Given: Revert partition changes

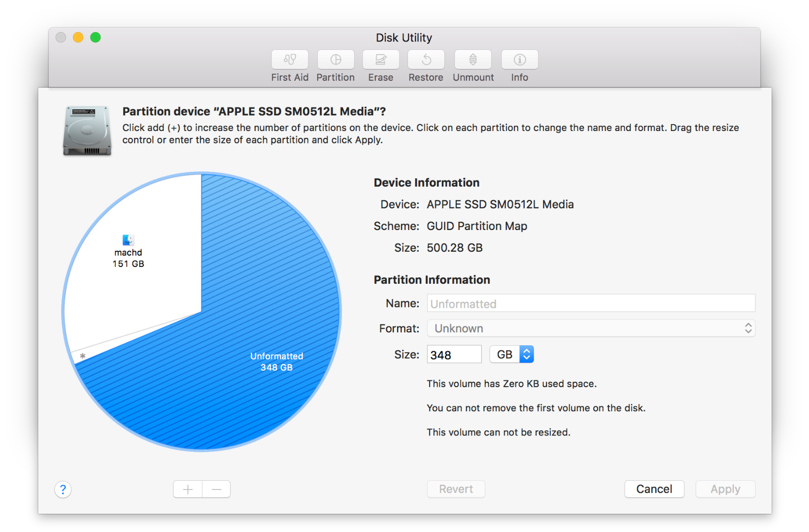Looking at the screenshot, I should (455, 489).
